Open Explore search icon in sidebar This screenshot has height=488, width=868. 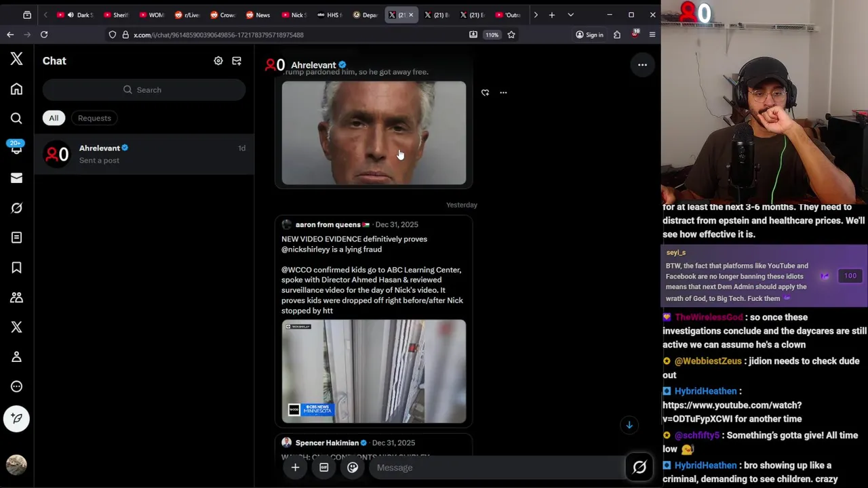(x=16, y=119)
